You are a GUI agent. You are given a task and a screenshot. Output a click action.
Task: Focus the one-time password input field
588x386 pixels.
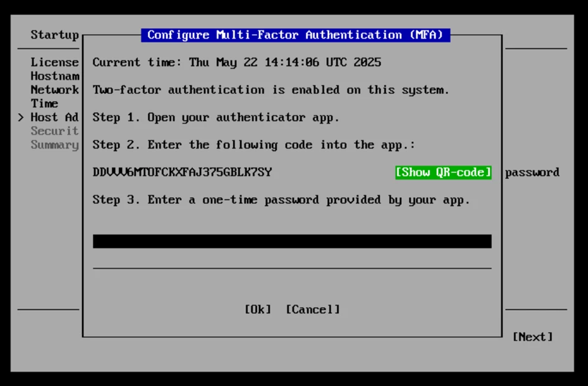point(292,241)
